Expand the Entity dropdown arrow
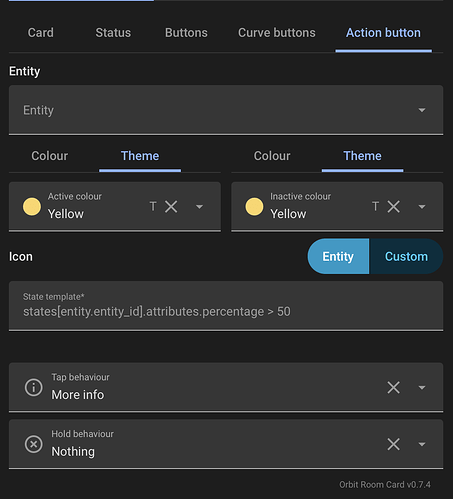The width and height of the screenshot is (453, 499). pos(422,110)
